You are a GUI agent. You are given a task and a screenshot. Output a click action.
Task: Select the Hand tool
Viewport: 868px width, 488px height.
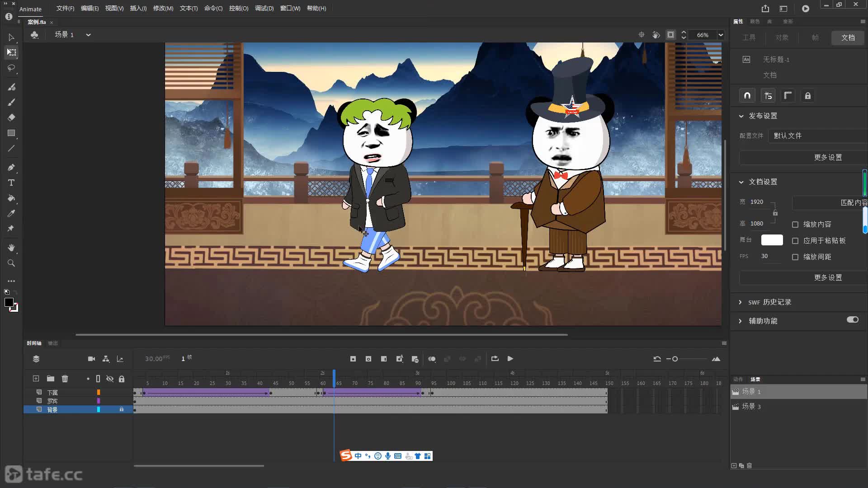(x=11, y=248)
